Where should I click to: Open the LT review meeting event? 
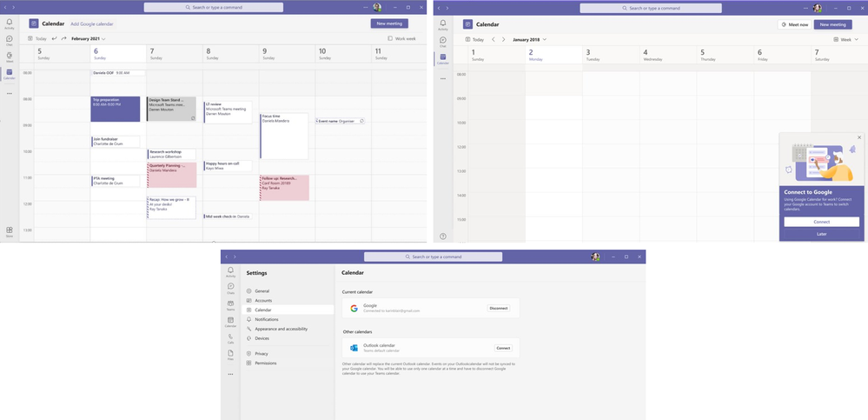coord(228,112)
